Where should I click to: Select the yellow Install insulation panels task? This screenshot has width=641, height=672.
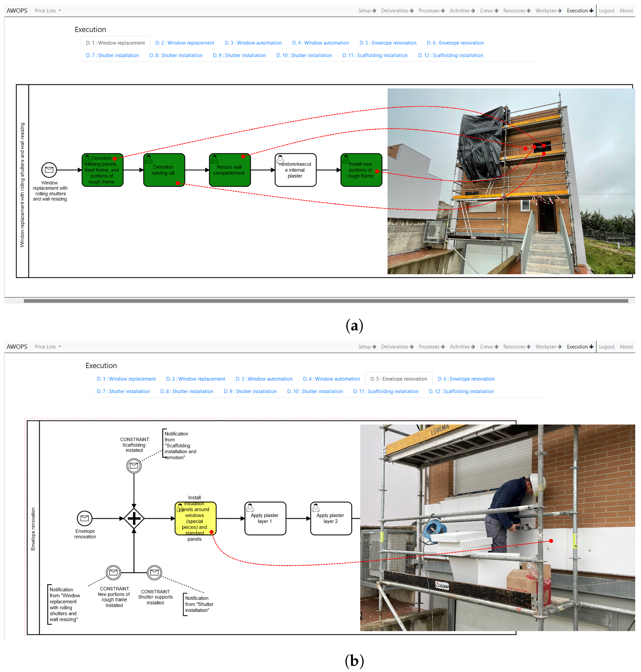pos(195,518)
